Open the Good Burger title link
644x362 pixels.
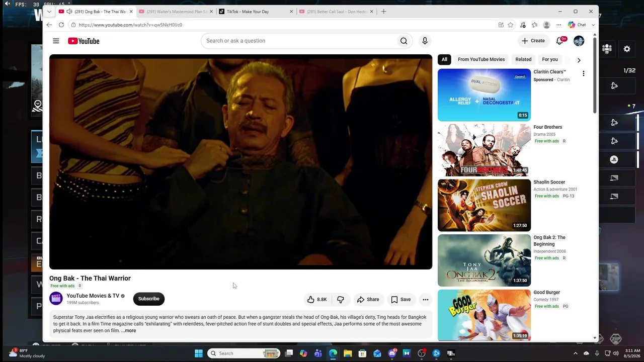546,292
